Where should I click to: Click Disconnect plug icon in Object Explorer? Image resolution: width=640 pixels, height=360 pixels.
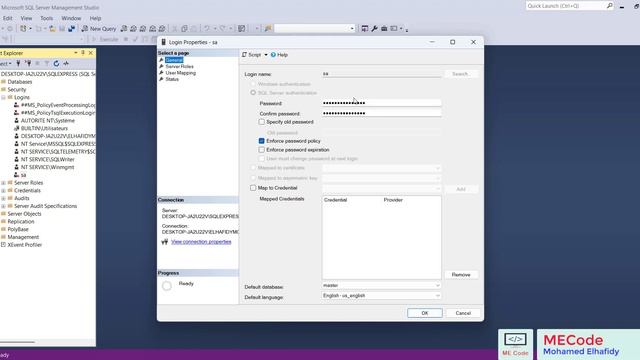[28, 63]
